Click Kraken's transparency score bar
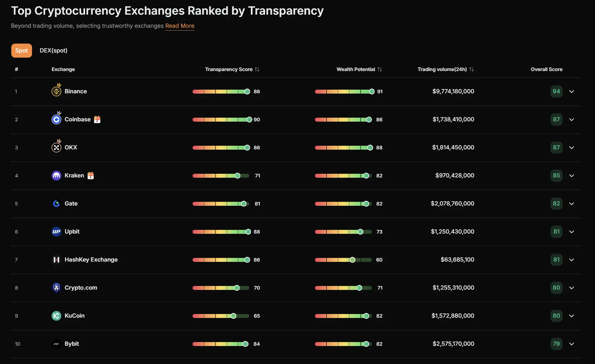Viewport: 595px width, 364px height. 221,176
